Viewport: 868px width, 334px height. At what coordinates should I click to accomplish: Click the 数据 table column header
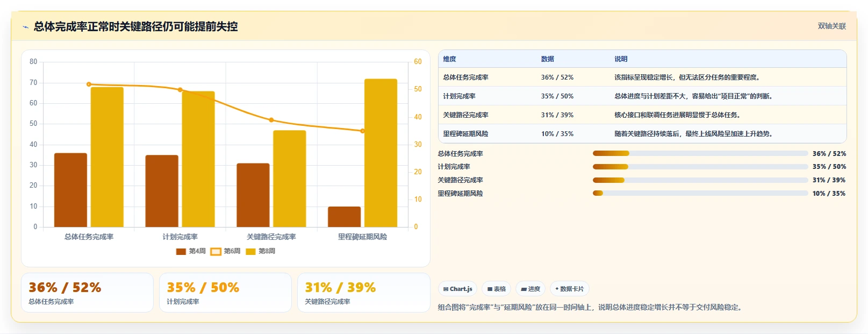548,59
